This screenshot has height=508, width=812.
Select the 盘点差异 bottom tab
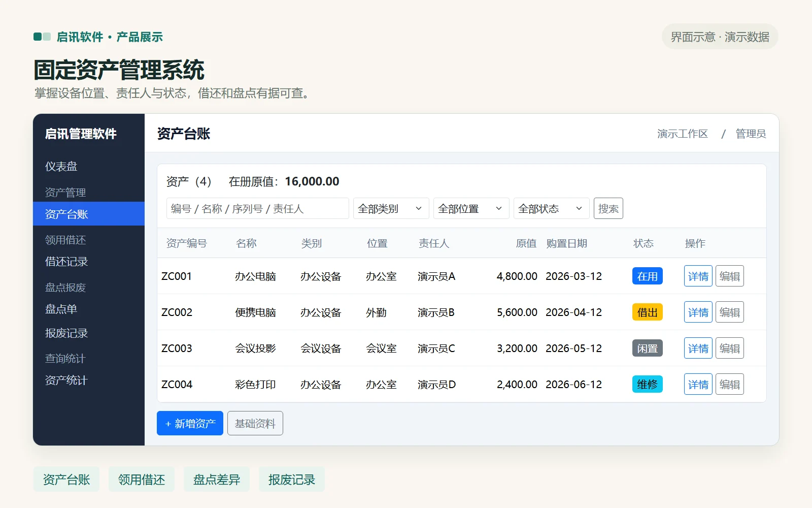(217, 479)
